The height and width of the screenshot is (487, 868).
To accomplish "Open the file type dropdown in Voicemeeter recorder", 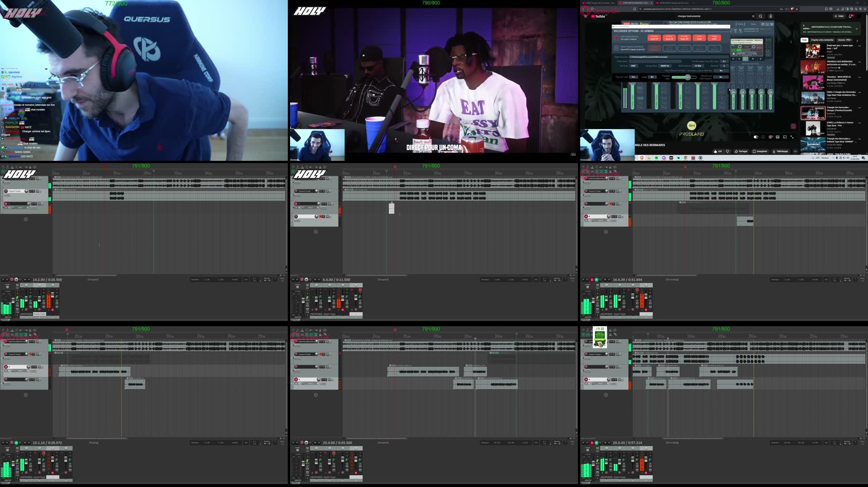I will pos(634,66).
